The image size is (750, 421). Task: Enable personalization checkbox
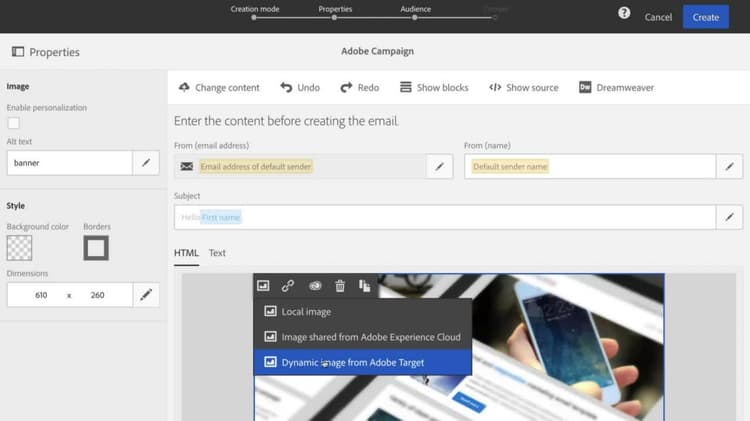coord(13,123)
